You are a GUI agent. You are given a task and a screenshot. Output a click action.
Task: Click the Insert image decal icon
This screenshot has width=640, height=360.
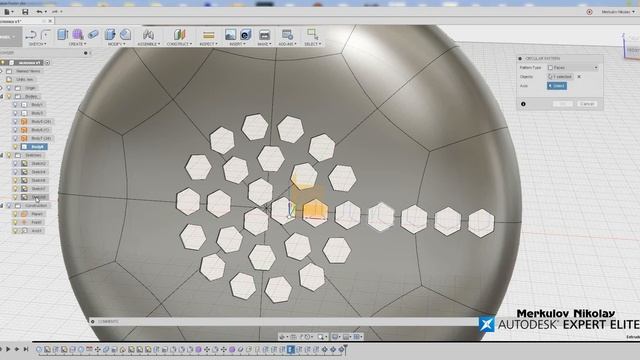click(x=230, y=34)
